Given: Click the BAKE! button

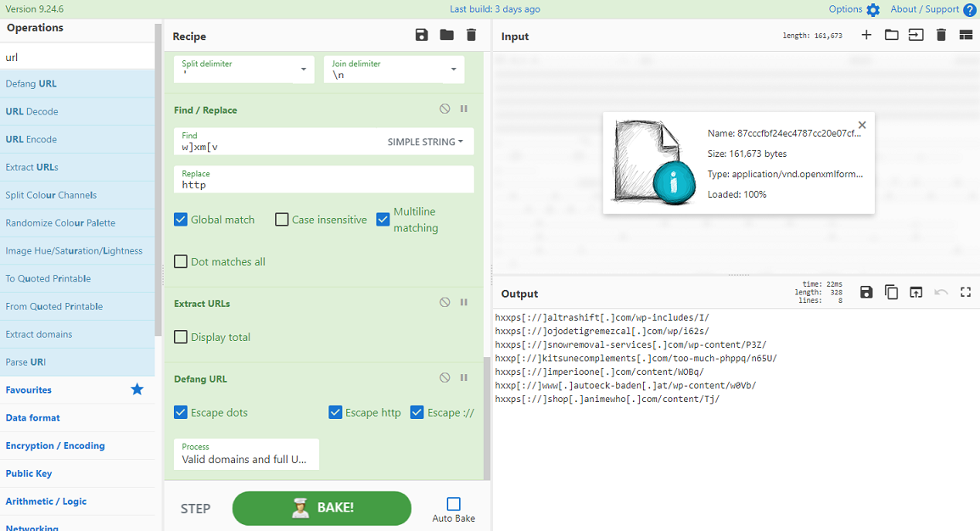Looking at the screenshot, I should [x=322, y=508].
